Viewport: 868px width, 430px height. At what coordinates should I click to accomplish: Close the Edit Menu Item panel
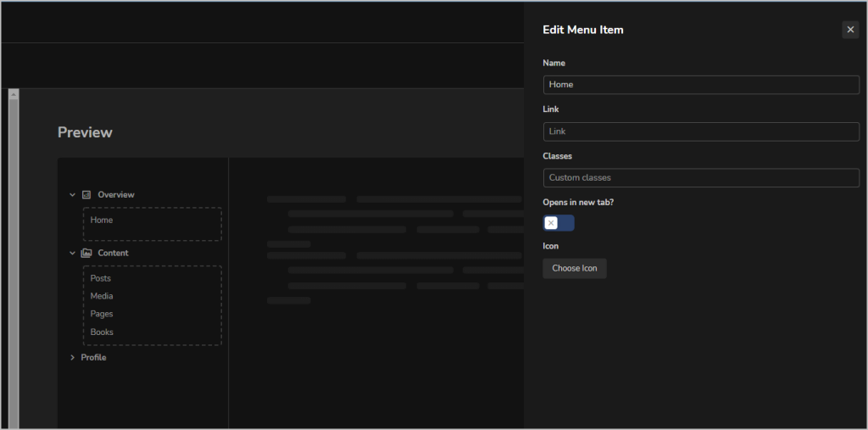(x=850, y=30)
